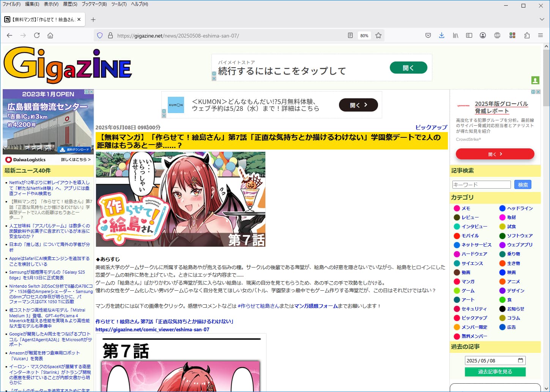Image resolution: width=550 pixels, height=392 pixels.
Task: Click the forward navigation arrow
Action: click(23, 35)
